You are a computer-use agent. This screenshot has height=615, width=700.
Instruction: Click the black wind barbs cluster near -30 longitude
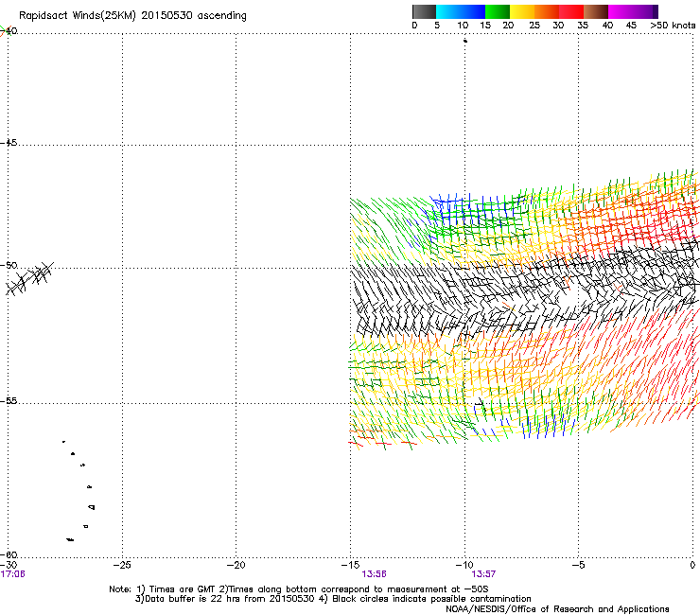pos(29,278)
